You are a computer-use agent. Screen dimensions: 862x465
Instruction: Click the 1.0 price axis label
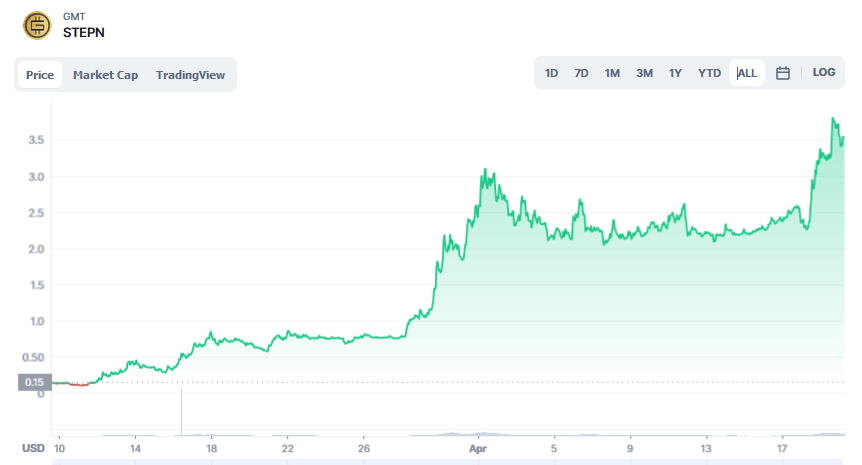pos(37,321)
